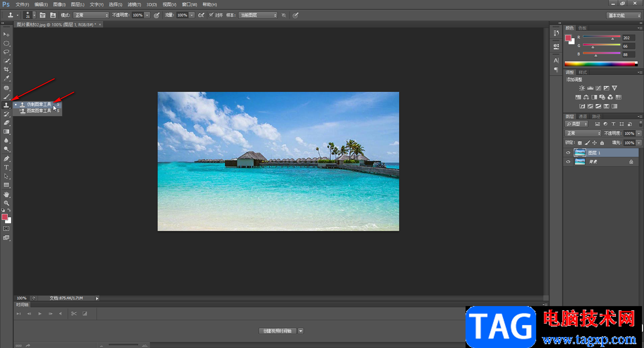Select the Gradient tool
Viewport: 644px width, 348px height.
coord(6,132)
